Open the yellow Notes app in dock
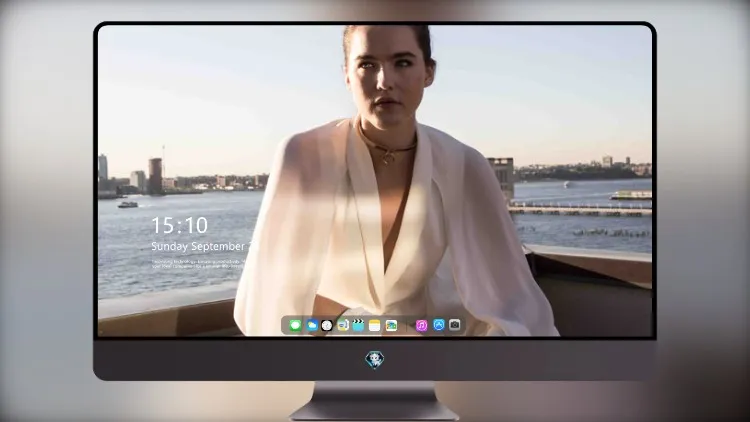Viewport: 750px width, 422px height. (x=375, y=325)
